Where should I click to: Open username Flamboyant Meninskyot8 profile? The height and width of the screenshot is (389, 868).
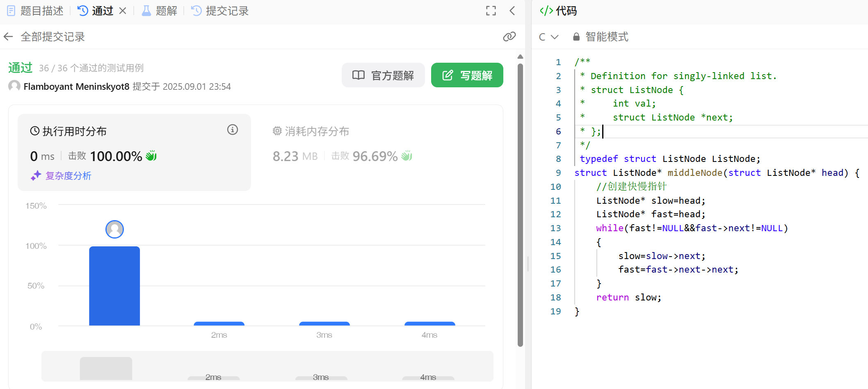(x=76, y=86)
